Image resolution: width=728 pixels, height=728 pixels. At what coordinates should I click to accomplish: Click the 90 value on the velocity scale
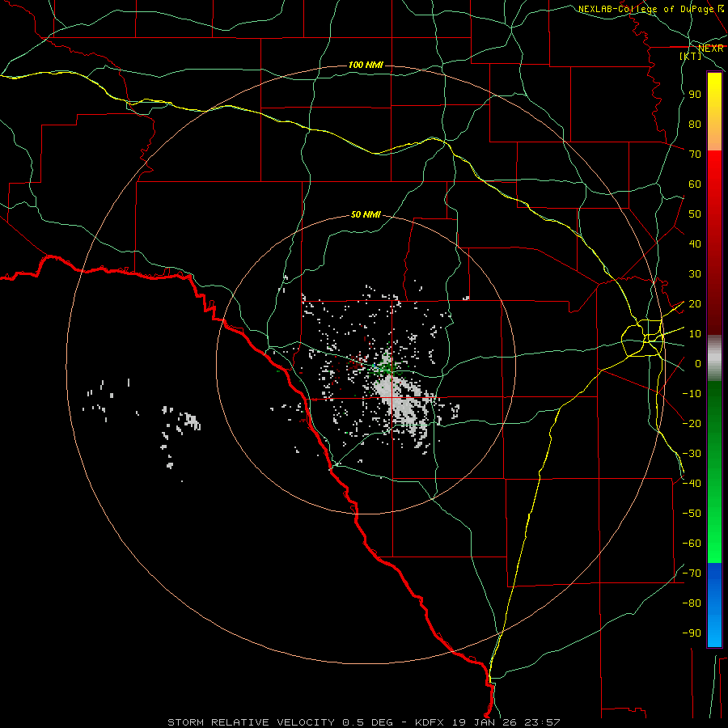pos(695,95)
